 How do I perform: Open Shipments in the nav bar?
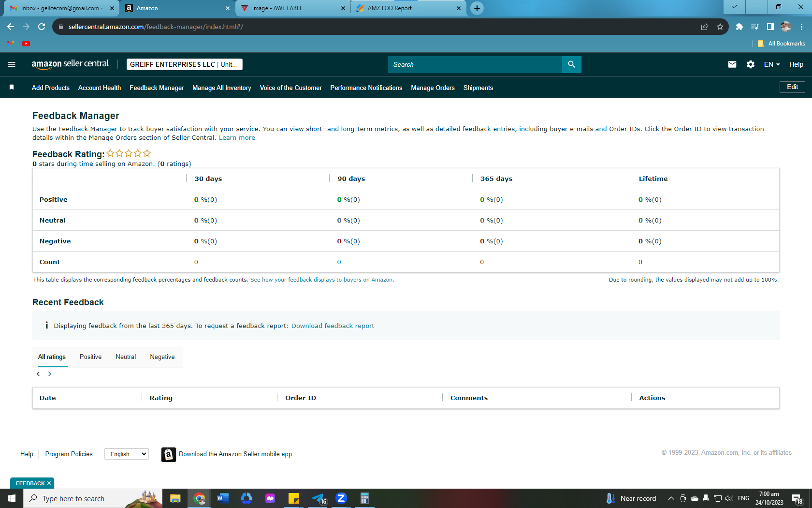478,88
